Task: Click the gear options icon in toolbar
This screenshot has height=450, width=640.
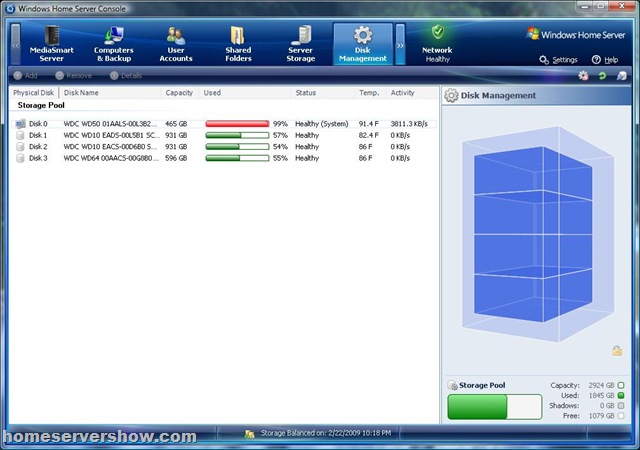Action: point(583,76)
